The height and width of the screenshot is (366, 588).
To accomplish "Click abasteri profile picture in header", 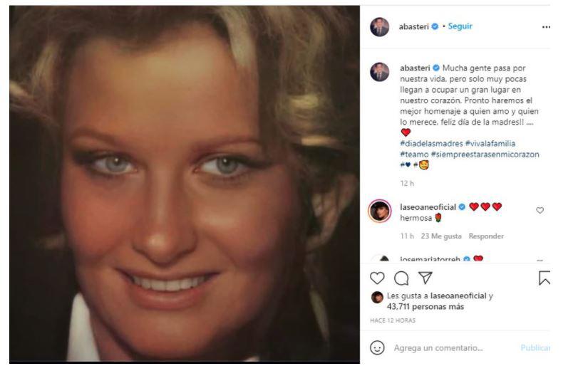I will [x=379, y=26].
